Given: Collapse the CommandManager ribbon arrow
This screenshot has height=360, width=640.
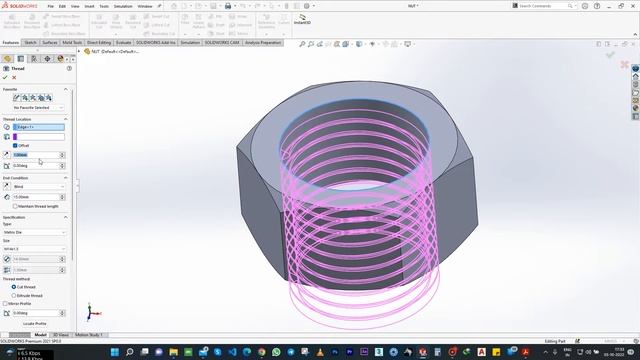Looking at the screenshot, I should (635, 34).
